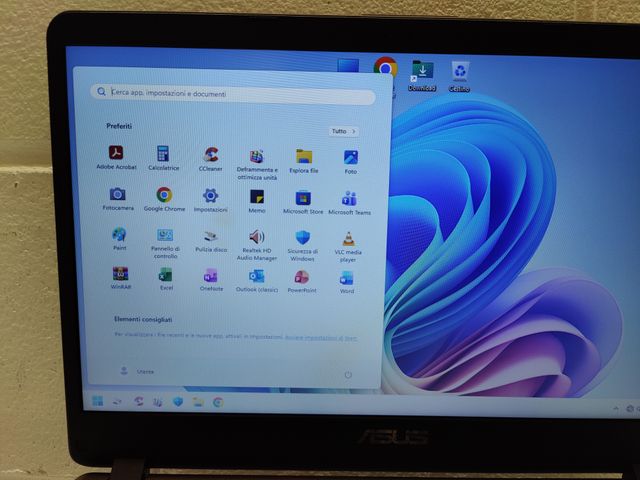The image size is (640, 480).
Task: Open Deframmenta e ottimizza unità
Action: [x=257, y=165]
